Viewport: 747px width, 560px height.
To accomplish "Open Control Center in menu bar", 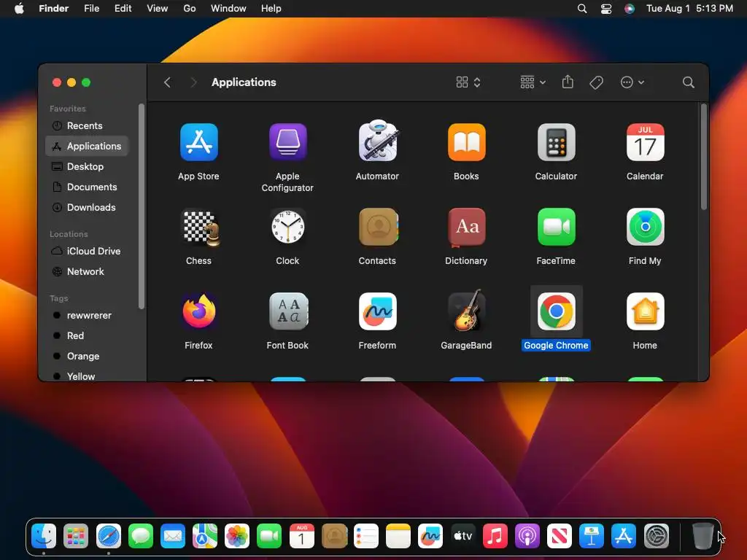I will pos(606,9).
